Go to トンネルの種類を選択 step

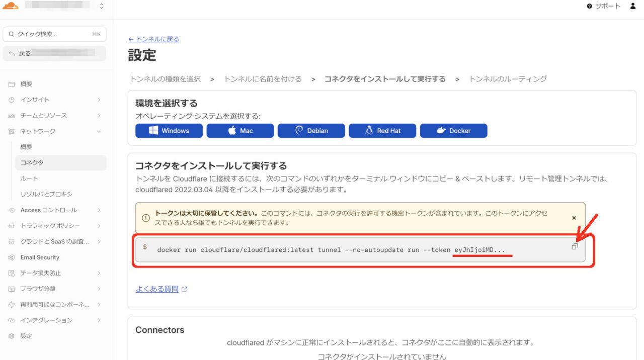click(x=165, y=79)
